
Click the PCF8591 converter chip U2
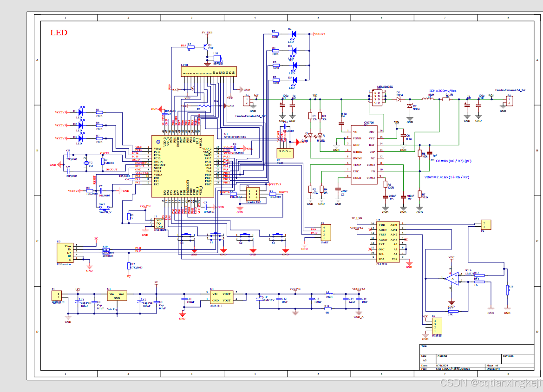(388, 242)
